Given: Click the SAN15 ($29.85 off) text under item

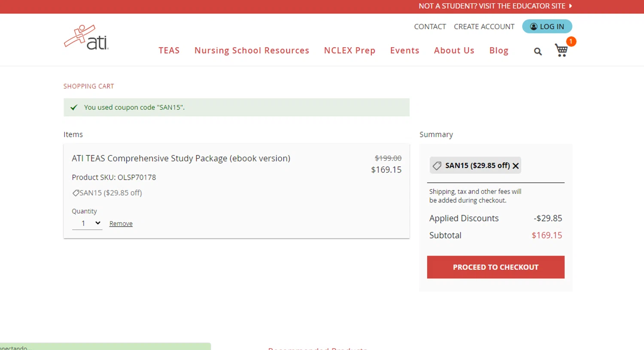Looking at the screenshot, I should tap(110, 193).
